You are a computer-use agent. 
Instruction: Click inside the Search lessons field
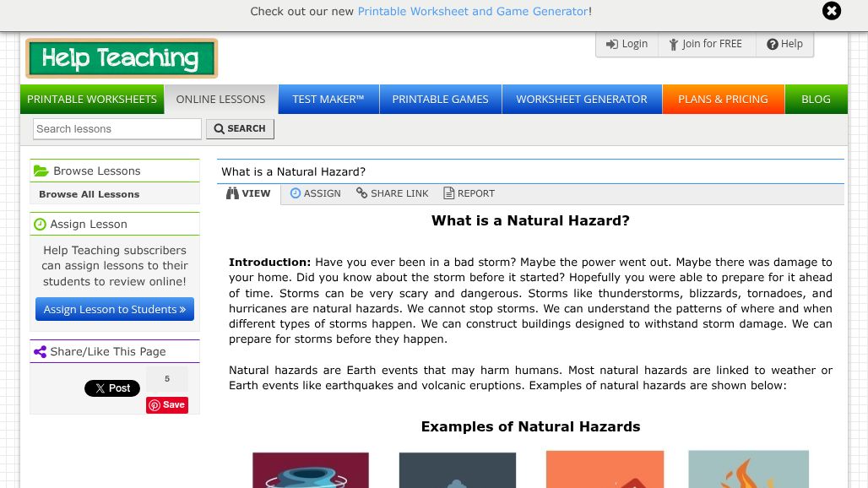(117, 128)
